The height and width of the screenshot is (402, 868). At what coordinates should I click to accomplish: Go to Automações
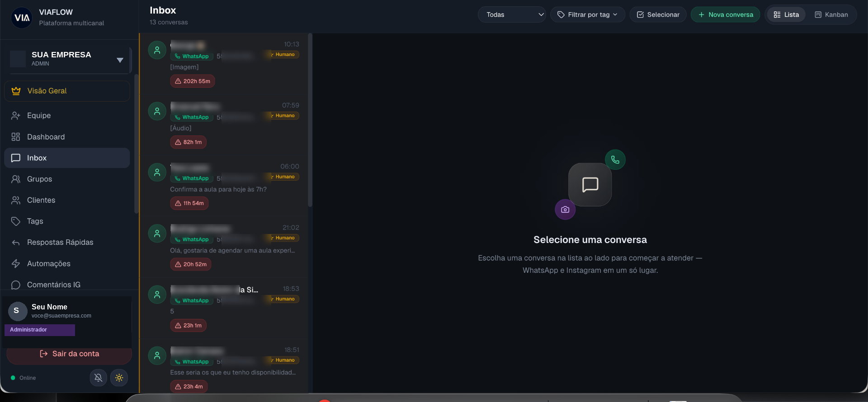point(67,263)
